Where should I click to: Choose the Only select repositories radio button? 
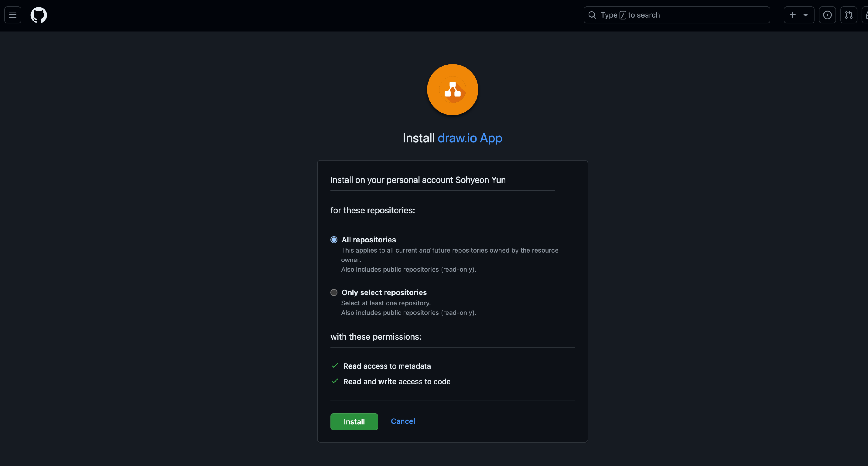334,292
